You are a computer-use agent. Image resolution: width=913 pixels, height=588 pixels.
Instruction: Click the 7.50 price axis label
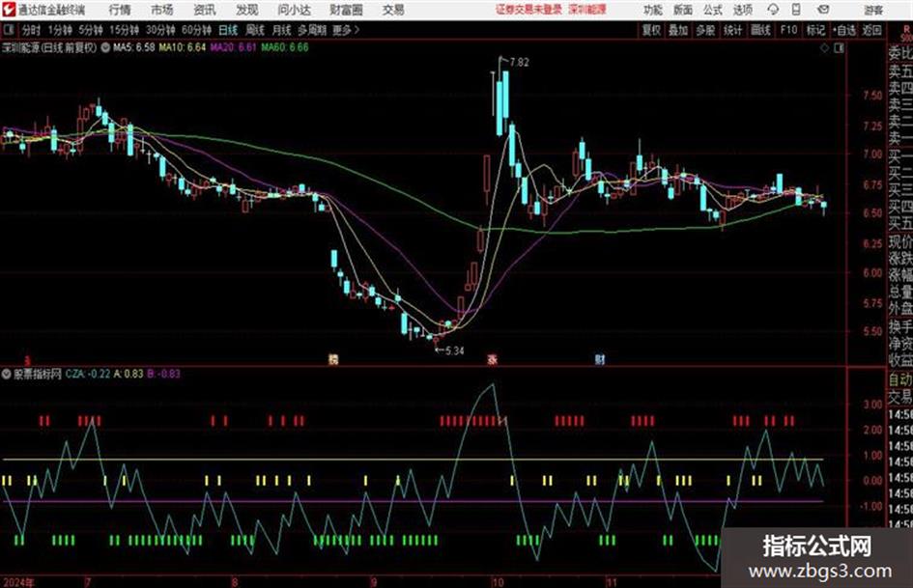(x=872, y=95)
